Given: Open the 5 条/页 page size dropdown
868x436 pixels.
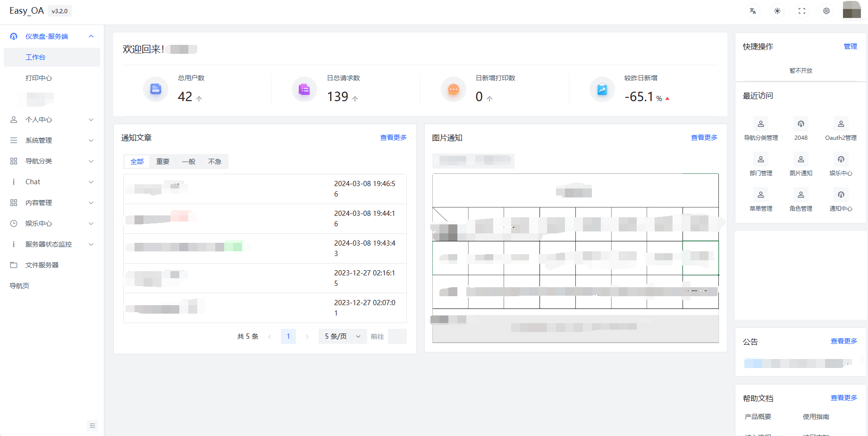Looking at the screenshot, I should point(343,336).
